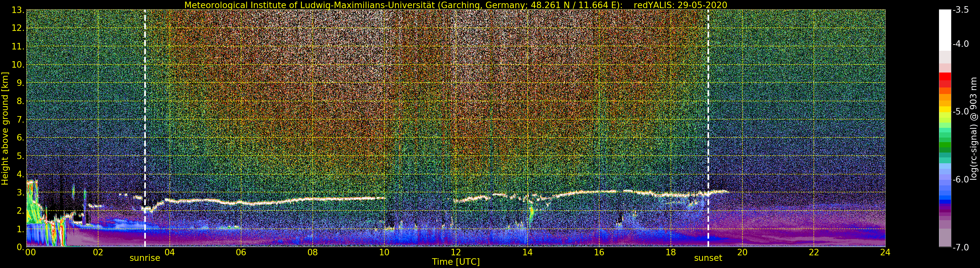The image size is (980, 268).
Task: Click the "Height above ground [km]" axis label
Action: (x=5, y=128)
